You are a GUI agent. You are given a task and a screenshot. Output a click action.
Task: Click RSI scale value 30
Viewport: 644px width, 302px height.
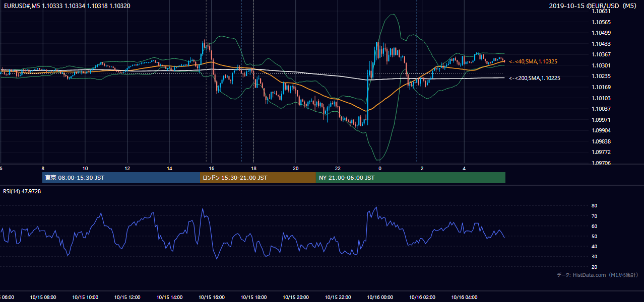click(x=594, y=257)
